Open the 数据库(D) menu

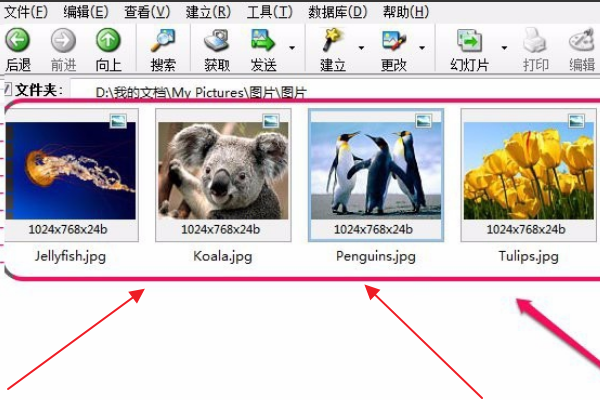[337, 12]
